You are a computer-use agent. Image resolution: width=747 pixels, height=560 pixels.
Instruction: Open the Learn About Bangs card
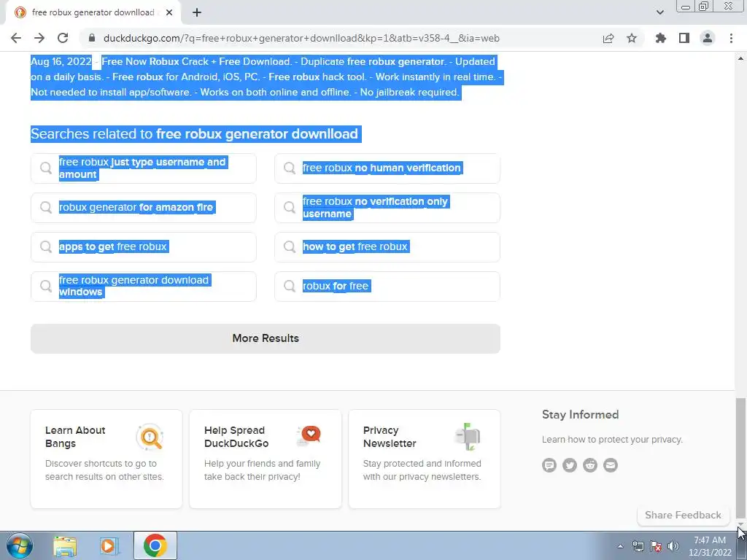tap(107, 459)
